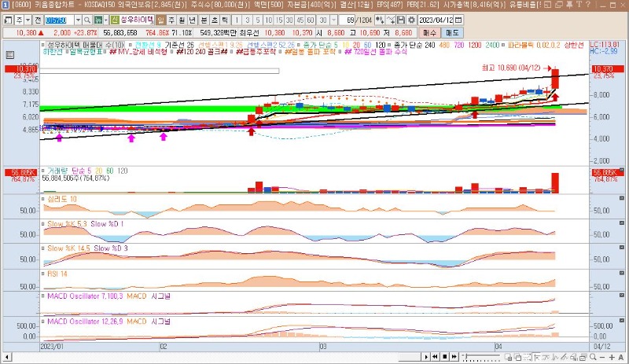Click the grid table icon above price axis
629x364 pixels.
point(10,55)
